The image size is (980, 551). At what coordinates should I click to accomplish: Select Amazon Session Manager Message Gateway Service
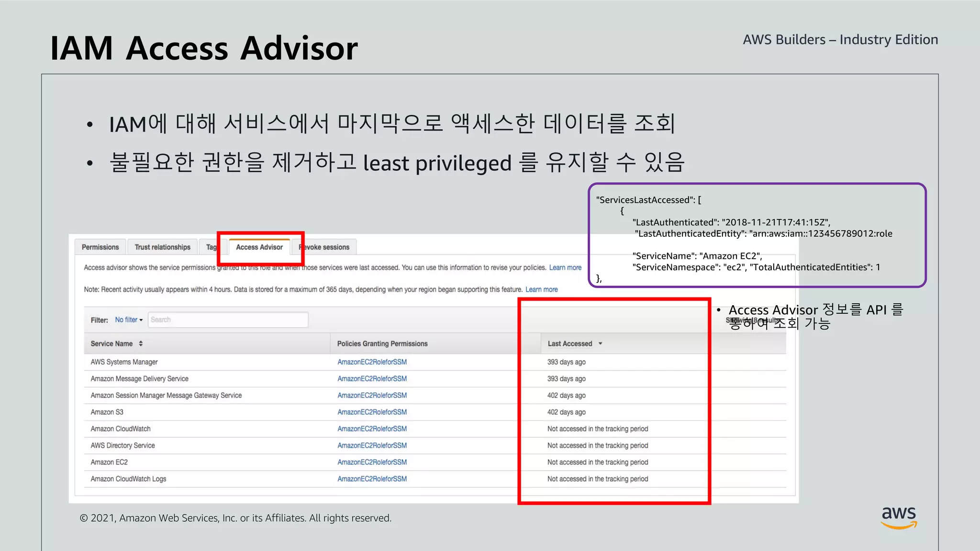(x=166, y=396)
